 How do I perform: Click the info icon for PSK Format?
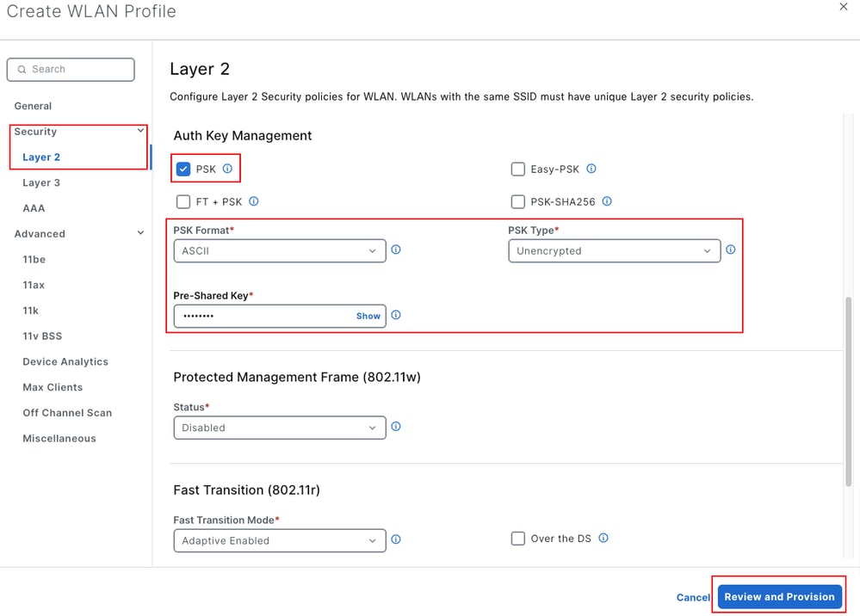point(396,249)
